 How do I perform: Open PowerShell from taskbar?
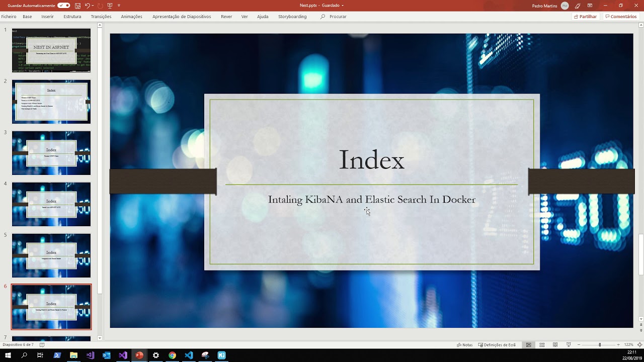(x=57, y=355)
